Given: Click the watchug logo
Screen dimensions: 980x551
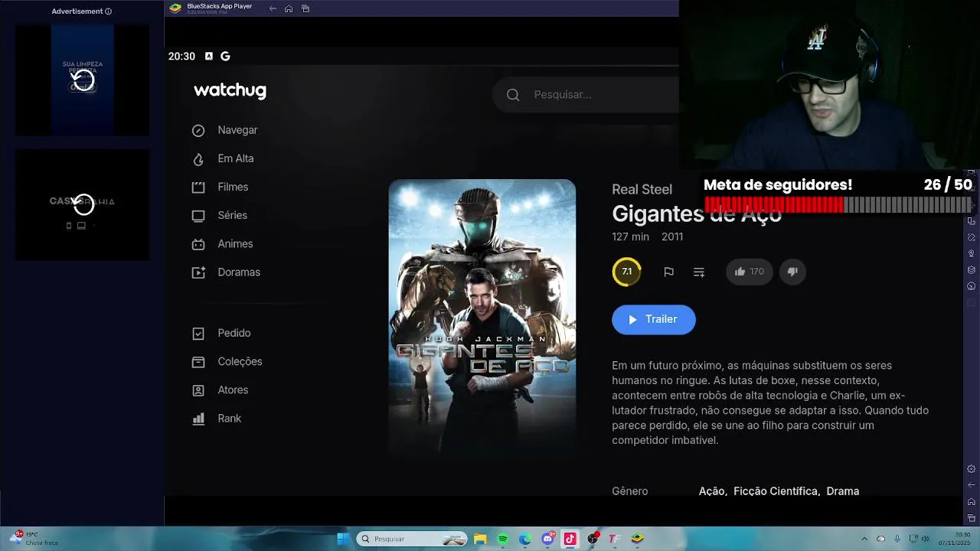Looking at the screenshot, I should [x=230, y=90].
